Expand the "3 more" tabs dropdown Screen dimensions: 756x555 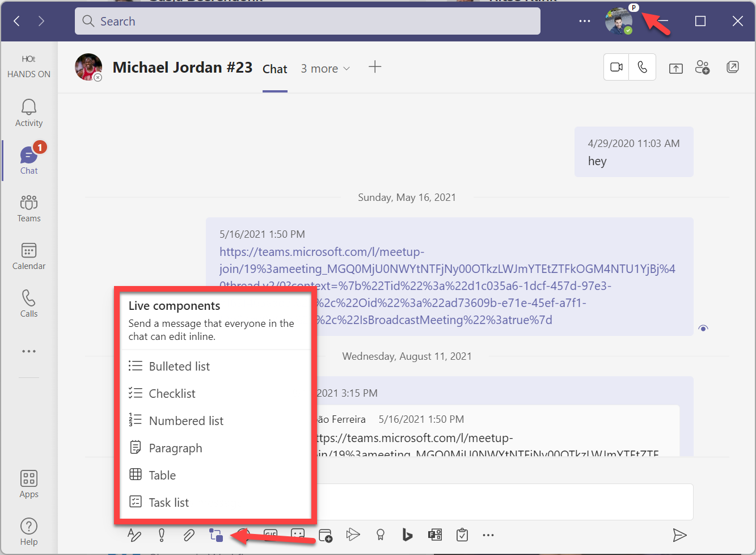coord(326,69)
